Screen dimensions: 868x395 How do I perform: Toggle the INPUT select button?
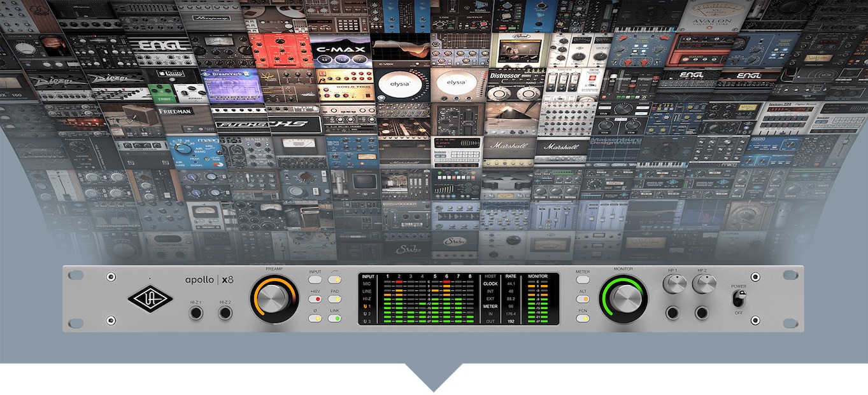(315, 280)
